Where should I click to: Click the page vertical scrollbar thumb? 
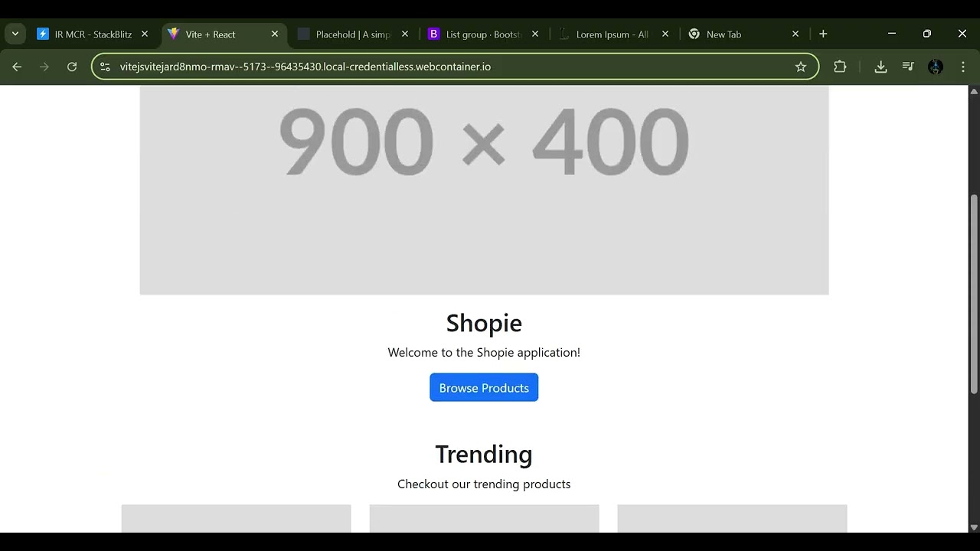tap(974, 295)
